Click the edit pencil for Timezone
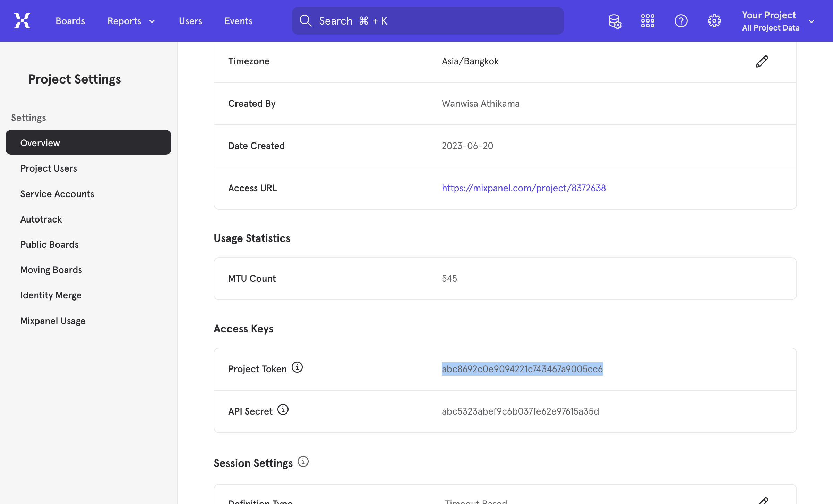Viewport: 833px width, 504px height. click(x=762, y=61)
